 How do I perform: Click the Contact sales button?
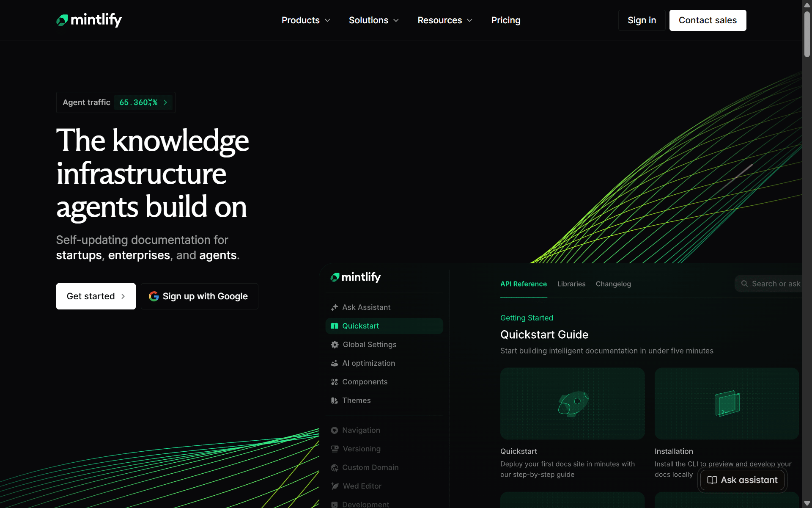tap(708, 20)
